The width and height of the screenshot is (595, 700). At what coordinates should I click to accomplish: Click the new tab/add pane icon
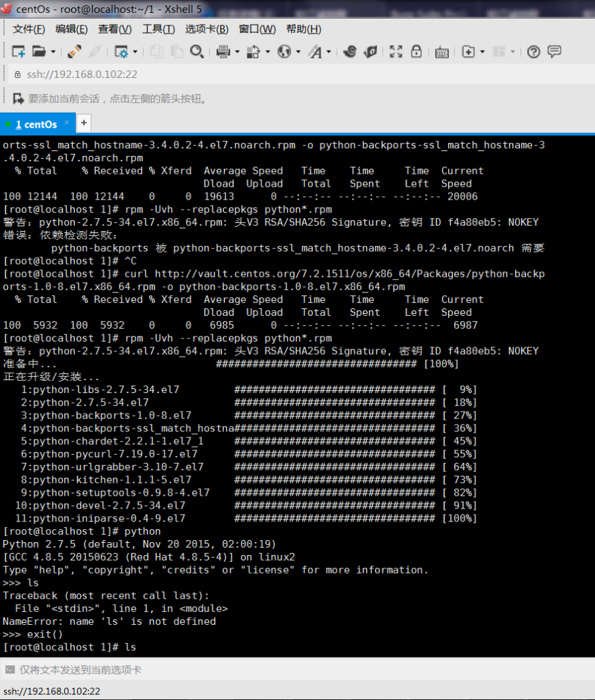[x=468, y=52]
